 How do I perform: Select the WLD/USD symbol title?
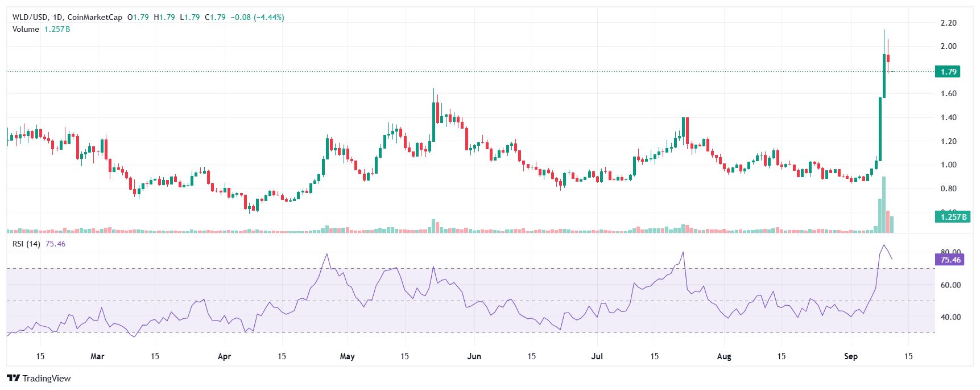pos(30,17)
